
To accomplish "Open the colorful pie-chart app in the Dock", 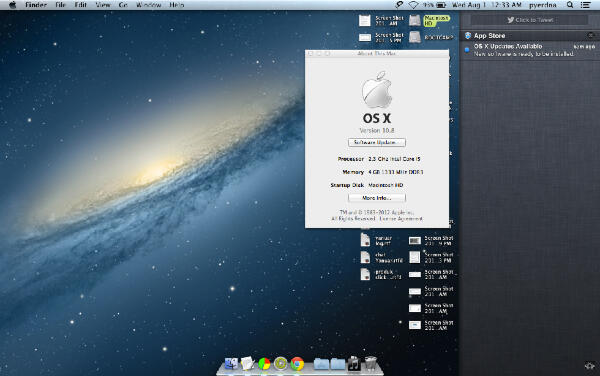I will [x=264, y=364].
